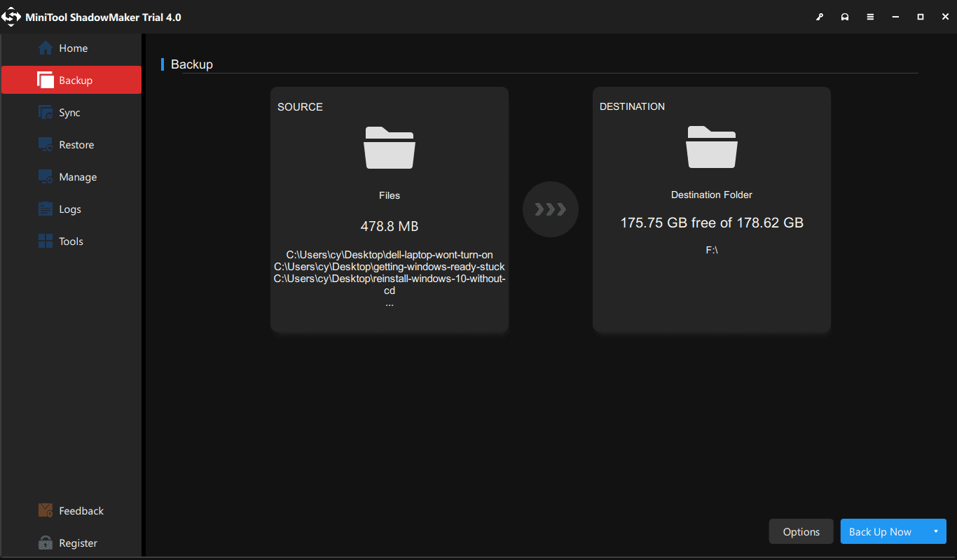Image resolution: width=957 pixels, height=560 pixels.
Task: Click the headset support icon in title bar
Action: (x=845, y=17)
